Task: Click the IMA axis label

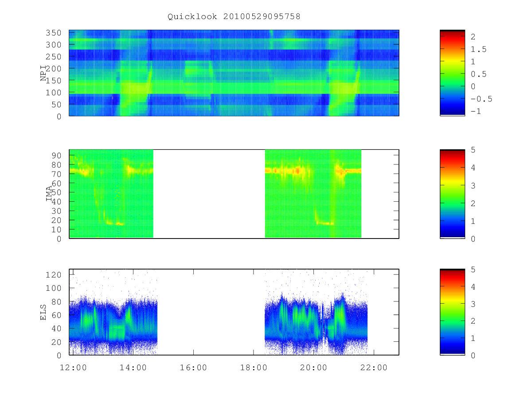Action: tap(49, 194)
